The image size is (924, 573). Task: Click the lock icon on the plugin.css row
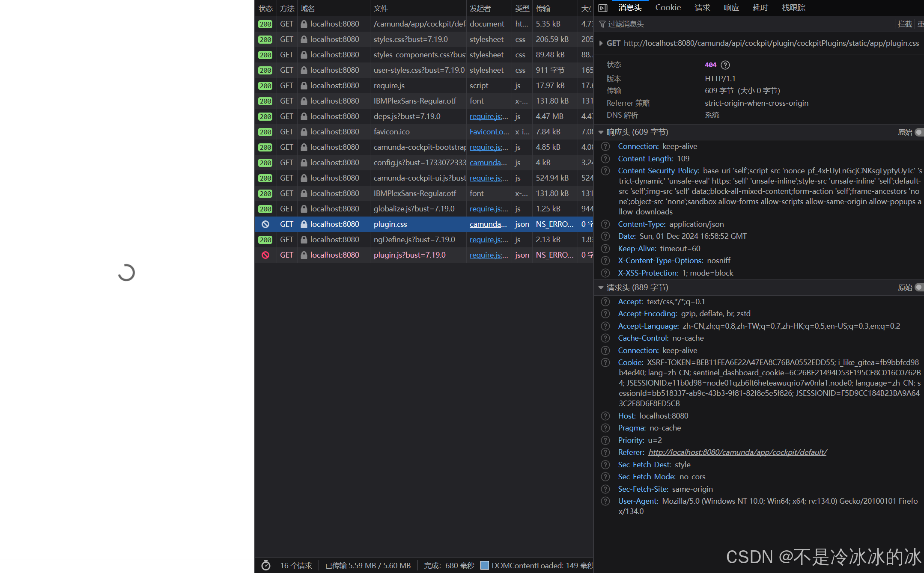304,224
